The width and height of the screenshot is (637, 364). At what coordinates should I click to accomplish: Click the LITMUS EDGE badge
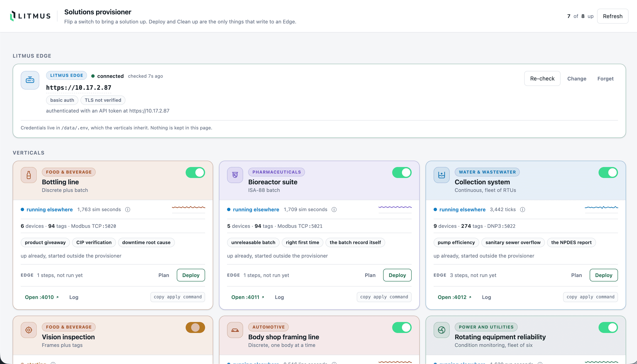(67, 75)
